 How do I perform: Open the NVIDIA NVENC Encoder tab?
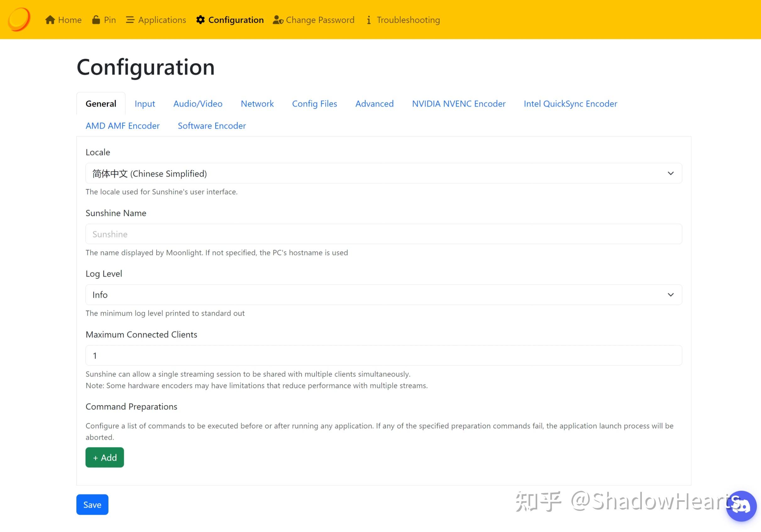[458, 104]
